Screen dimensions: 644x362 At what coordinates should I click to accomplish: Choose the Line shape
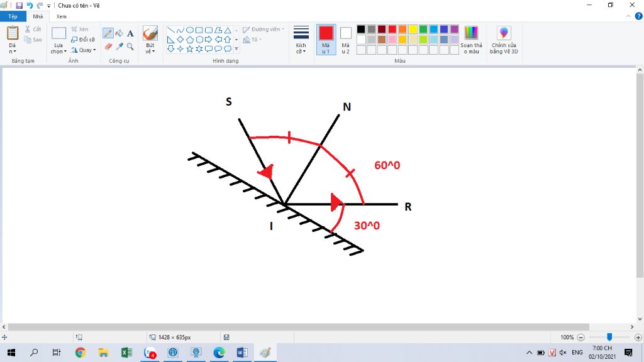171,30
